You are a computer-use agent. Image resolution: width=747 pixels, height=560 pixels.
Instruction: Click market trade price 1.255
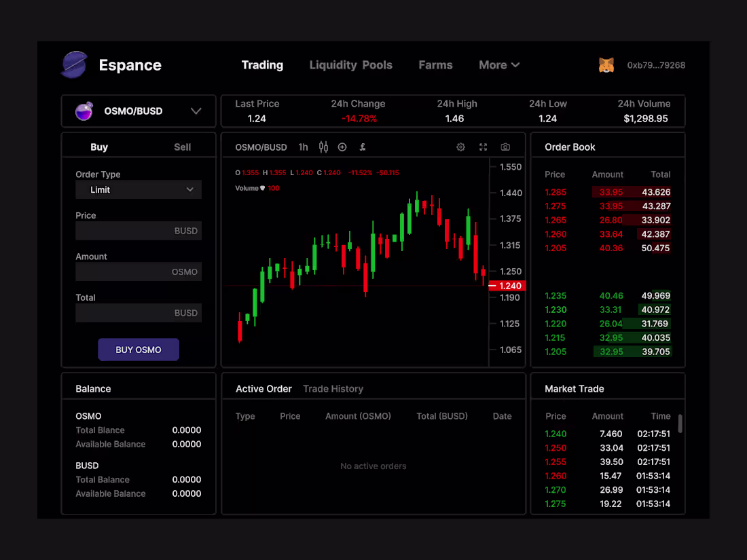click(555, 462)
